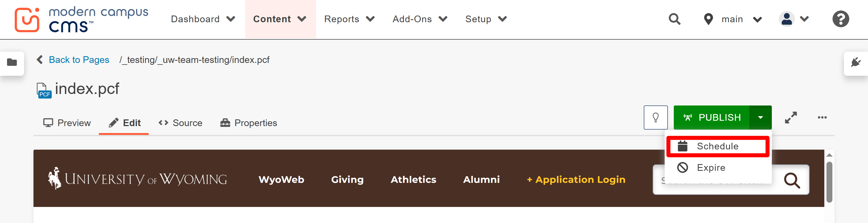Click the Help question mark icon
Viewport: 868px width, 223px height.
840,19
